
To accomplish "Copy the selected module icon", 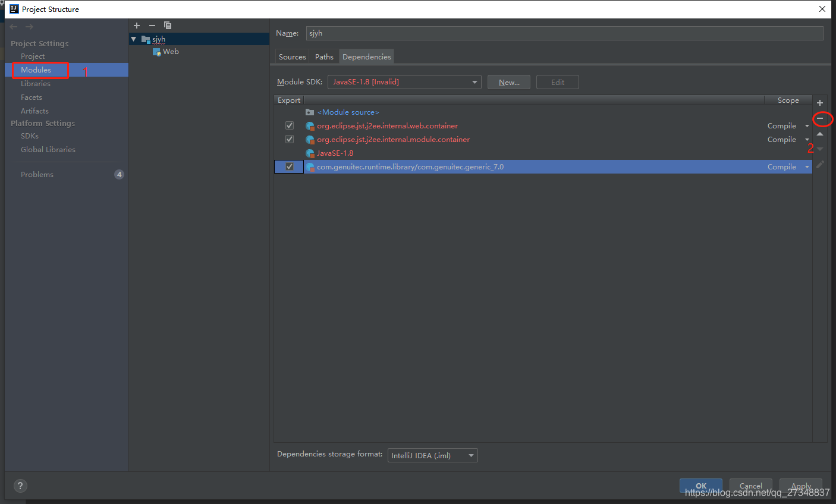I will (x=168, y=26).
